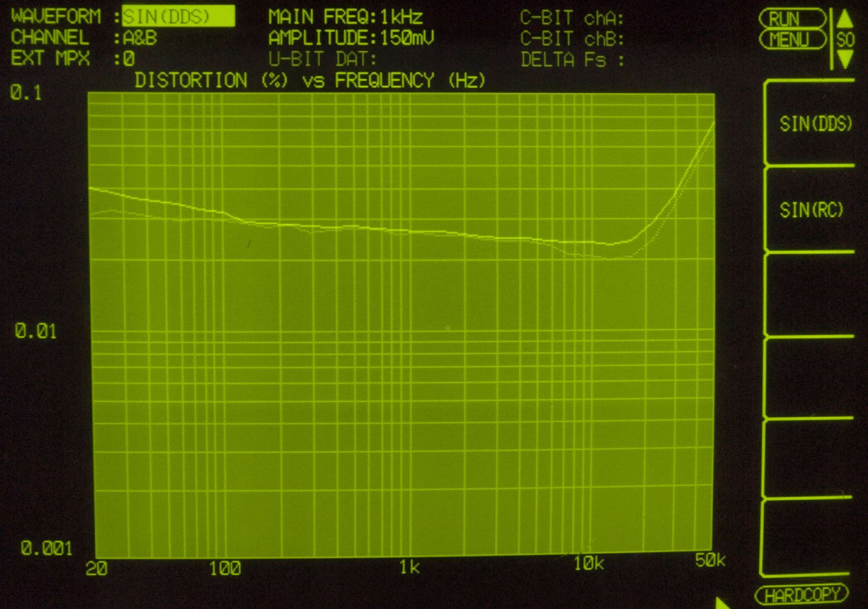
Task: Click the EXT MPX label
Action: pyautogui.click(x=50, y=58)
